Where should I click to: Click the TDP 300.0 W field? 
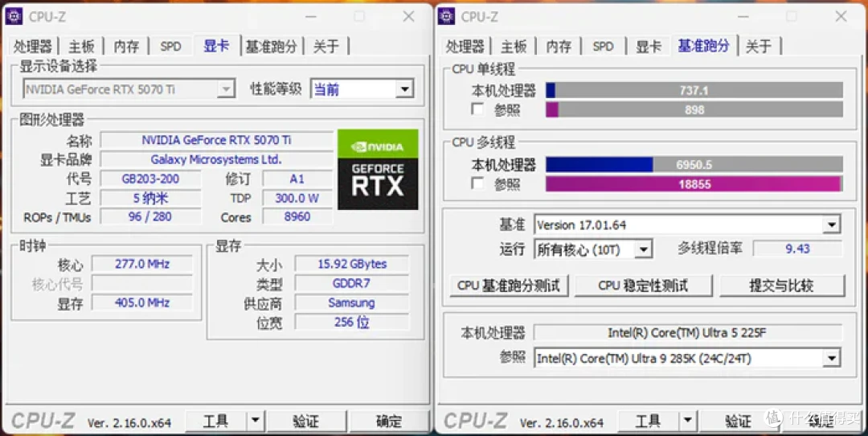(297, 199)
